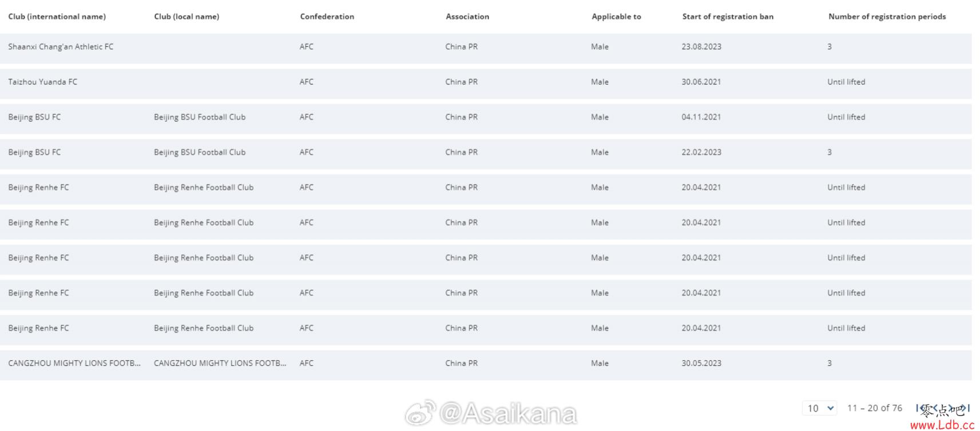Image resolution: width=980 pixels, height=431 pixels.
Task: Select Beijing BSU FC row dated 22.02.2023
Action: 34,152
